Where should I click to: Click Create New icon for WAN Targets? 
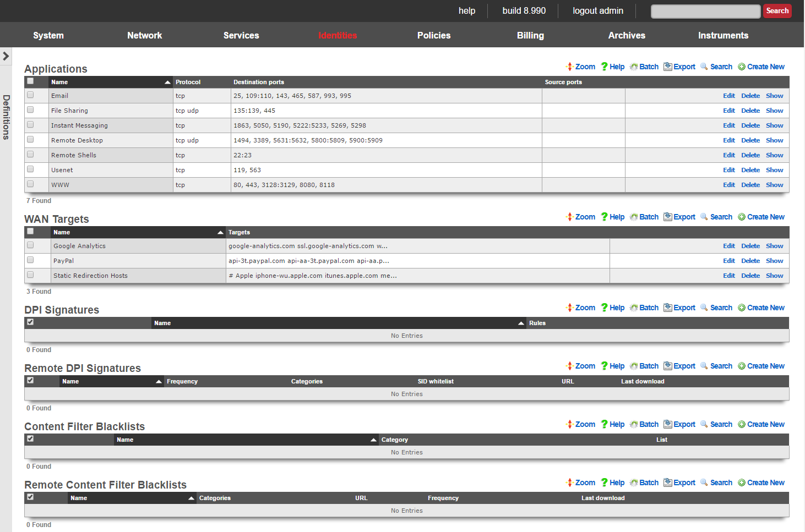click(742, 217)
